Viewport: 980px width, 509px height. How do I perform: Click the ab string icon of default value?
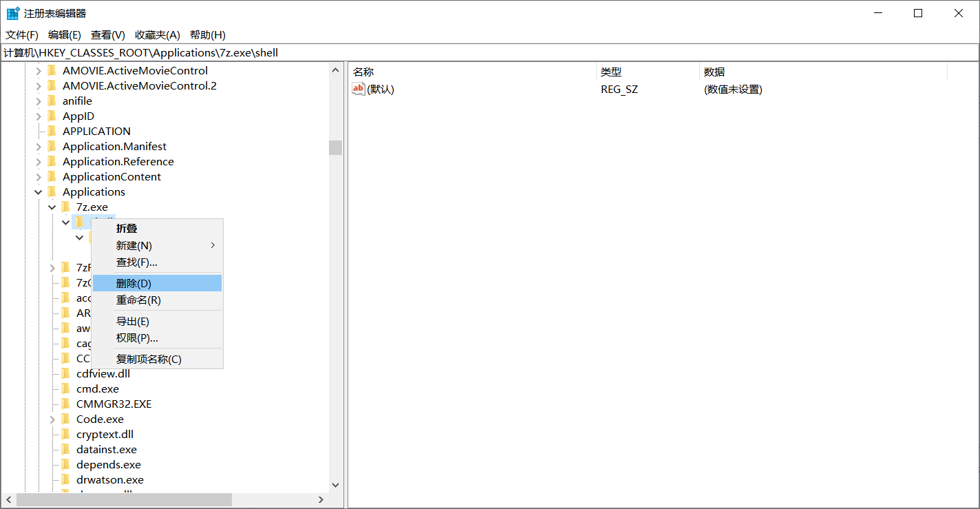tap(358, 89)
